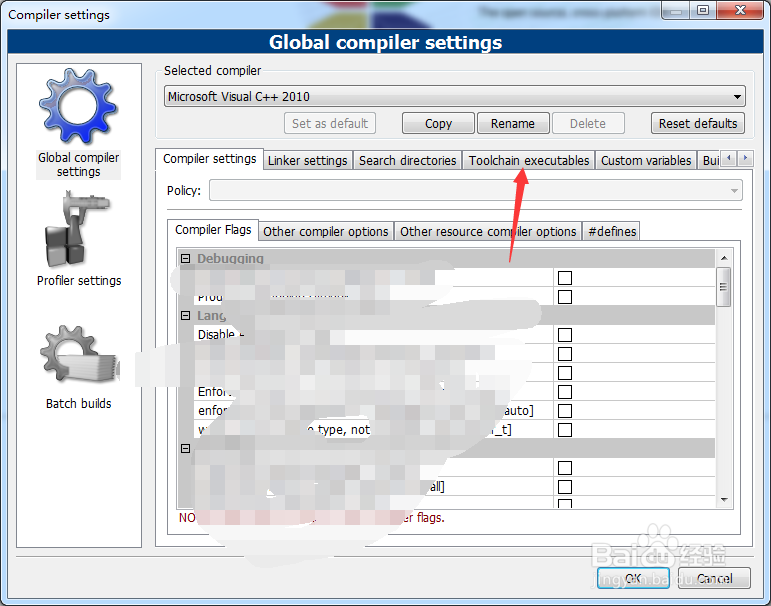Collapse the Language flags group
The width and height of the screenshot is (771, 606).
185,315
